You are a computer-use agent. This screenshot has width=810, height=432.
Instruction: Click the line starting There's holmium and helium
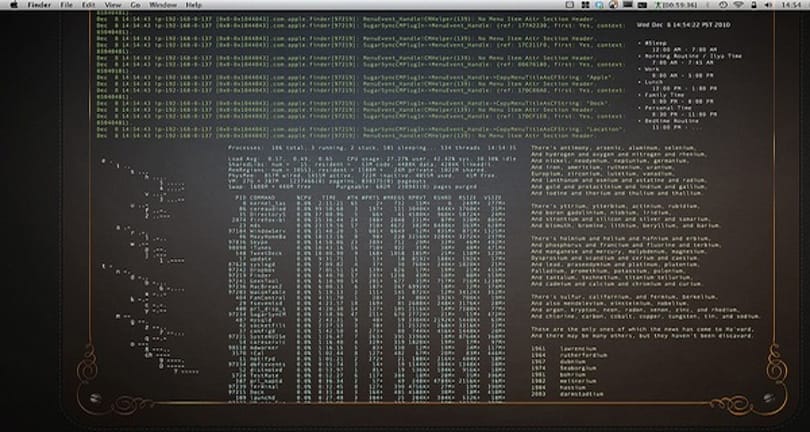click(617, 238)
